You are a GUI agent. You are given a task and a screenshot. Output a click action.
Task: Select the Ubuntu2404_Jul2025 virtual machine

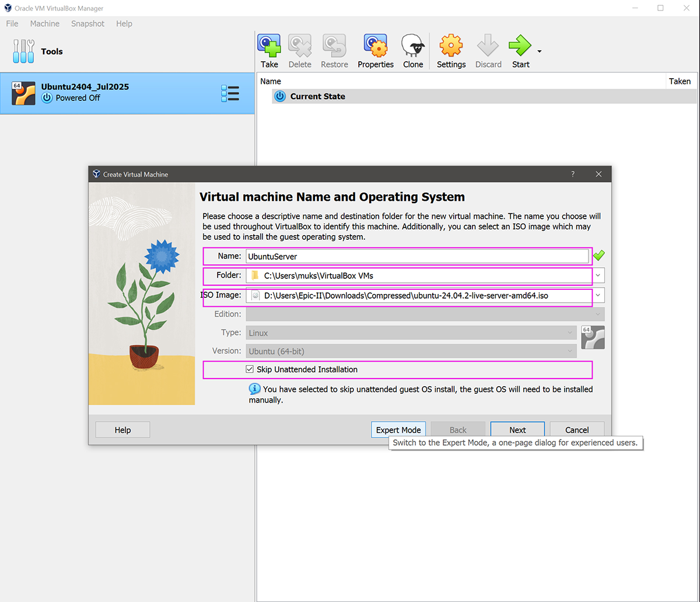[127, 93]
